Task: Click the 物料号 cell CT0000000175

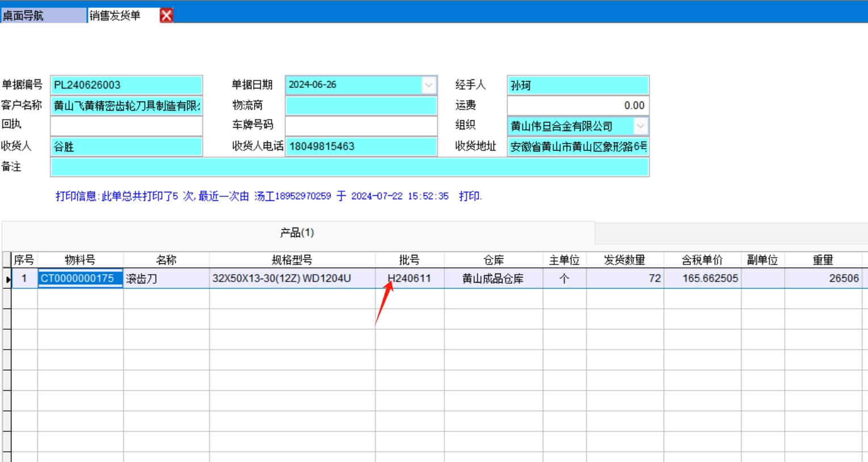Action: (80, 279)
